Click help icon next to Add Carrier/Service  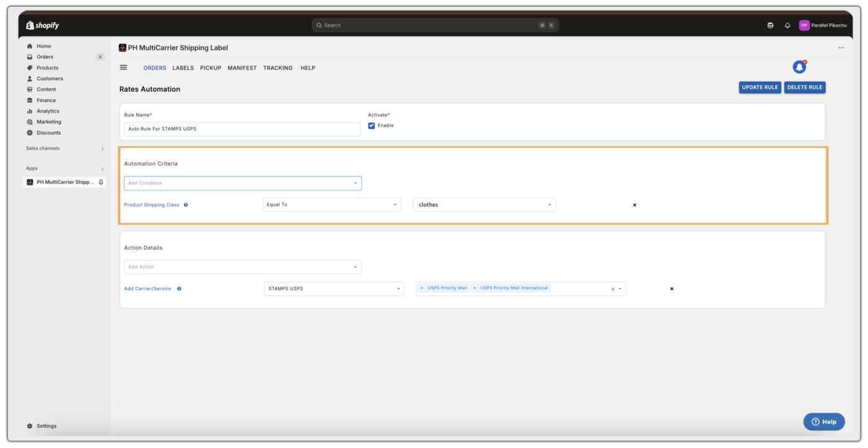pyautogui.click(x=179, y=289)
